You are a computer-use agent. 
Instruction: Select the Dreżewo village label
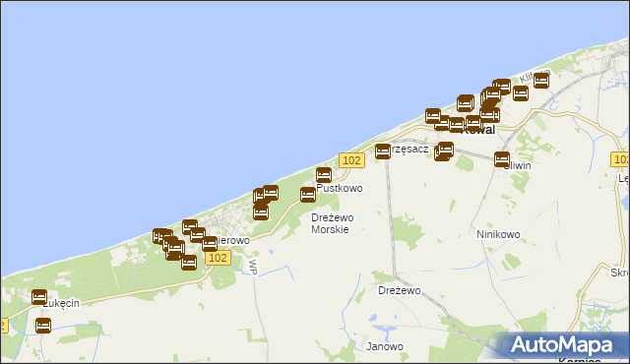click(x=400, y=290)
